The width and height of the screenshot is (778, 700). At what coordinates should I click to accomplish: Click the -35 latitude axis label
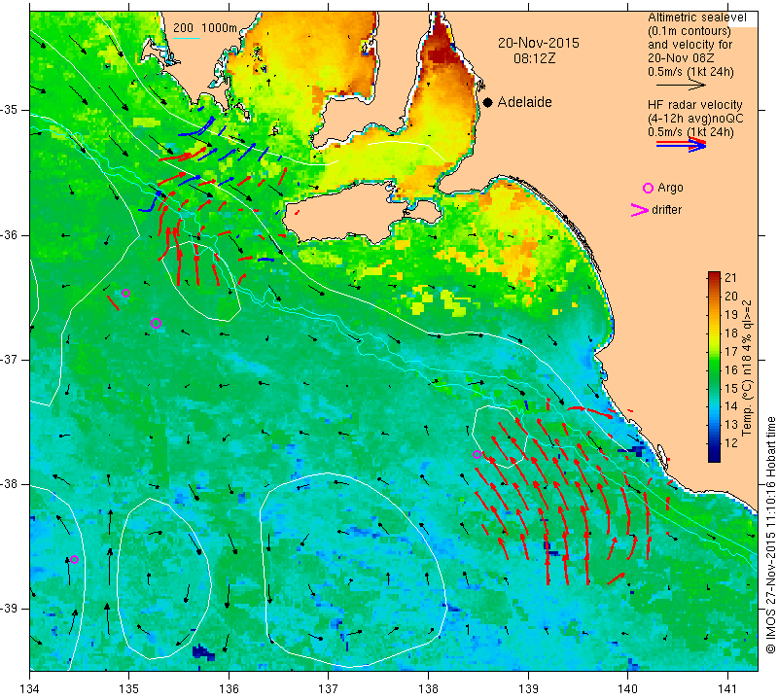click(x=11, y=110)
